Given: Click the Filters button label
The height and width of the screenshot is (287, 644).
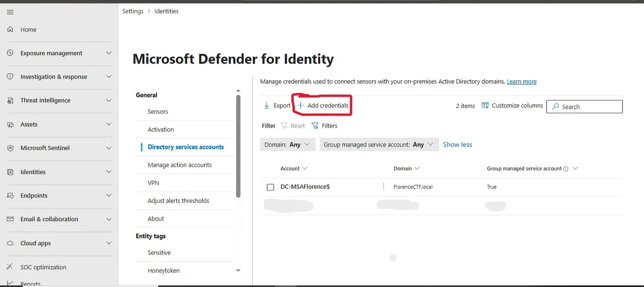Looking at the screenshot, I should click(330, 126).
